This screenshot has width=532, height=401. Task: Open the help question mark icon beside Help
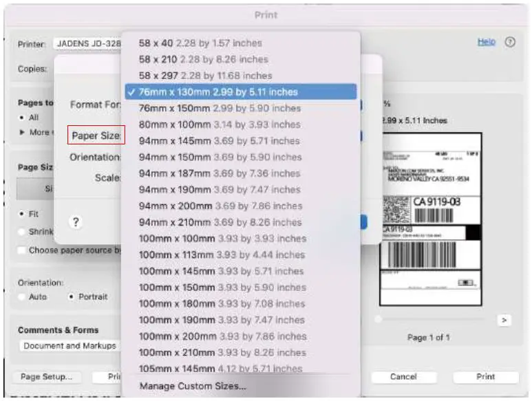click(x=509, y=42)
